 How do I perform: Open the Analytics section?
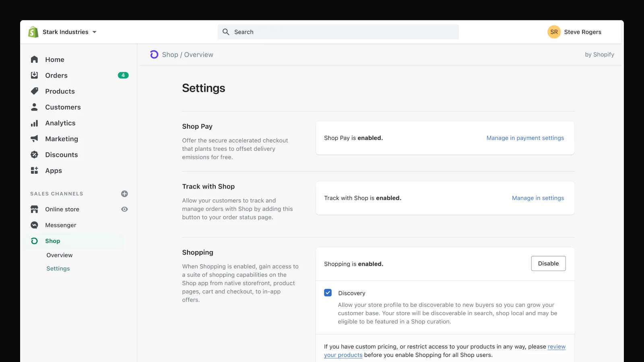point(60,123)
